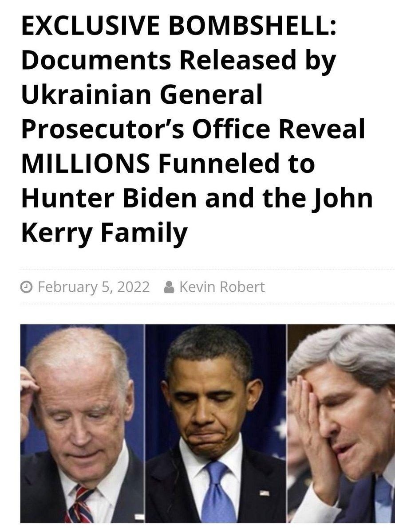The image size is (395, 532).
Task: Select the left photo panel with striped tie
Action: (x=83, y=424)
